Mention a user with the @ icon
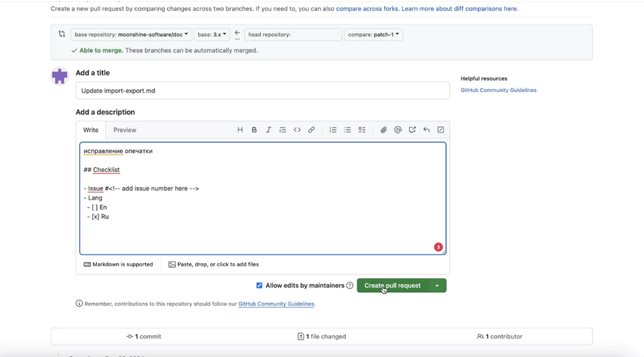644x357 pixels. coord(397,130)
